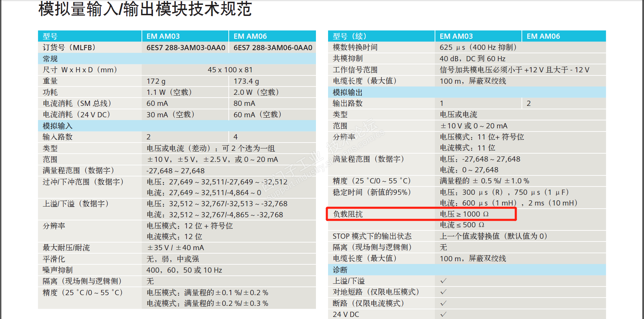Image resolution: width=644 pixels, height=319 pixels.
Task: Select the value "40 dB，DC 到 60 Hz"
Action: pos(473,59)
